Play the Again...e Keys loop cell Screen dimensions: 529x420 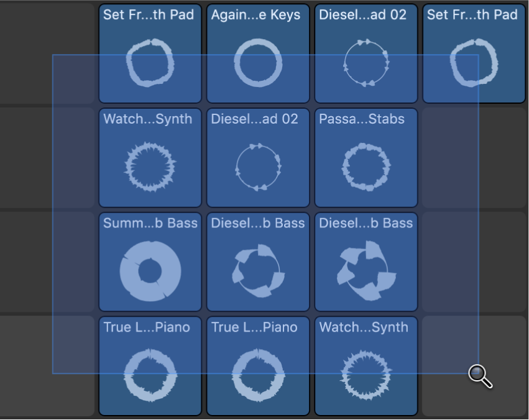[257, 53]
